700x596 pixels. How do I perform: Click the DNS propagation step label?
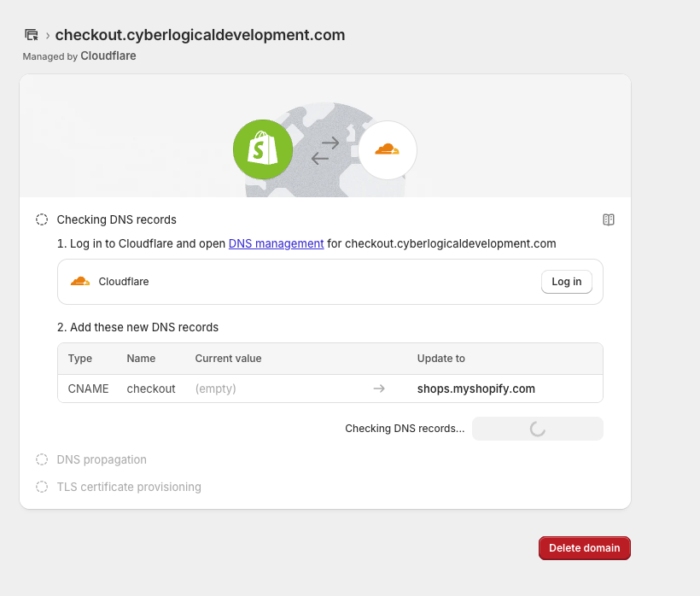click(x=102, y=459)
